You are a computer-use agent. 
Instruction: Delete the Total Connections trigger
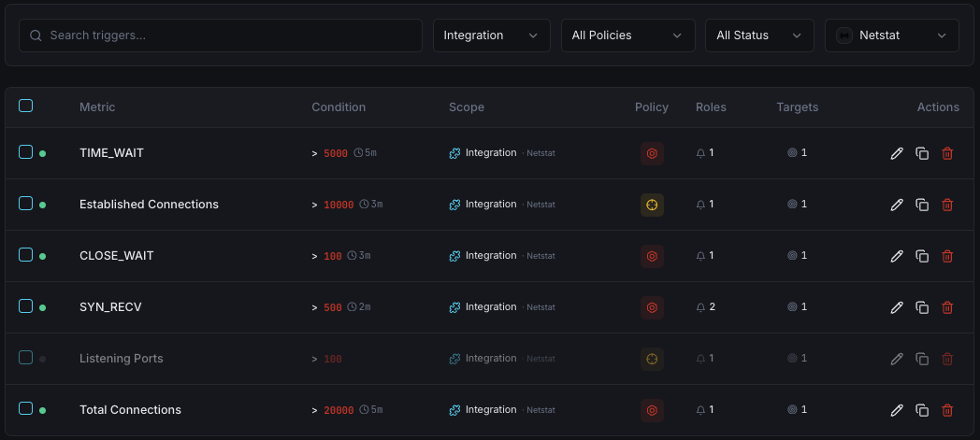[947, 410]
